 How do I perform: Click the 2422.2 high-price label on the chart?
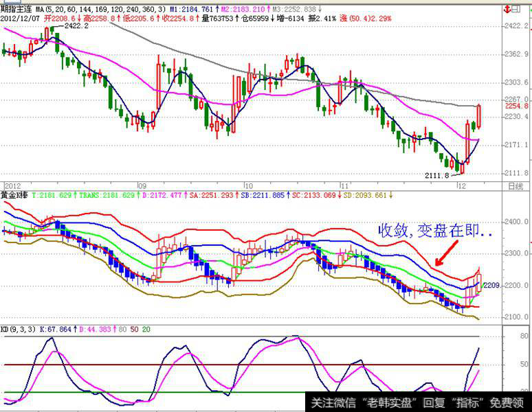click(76, 26)
